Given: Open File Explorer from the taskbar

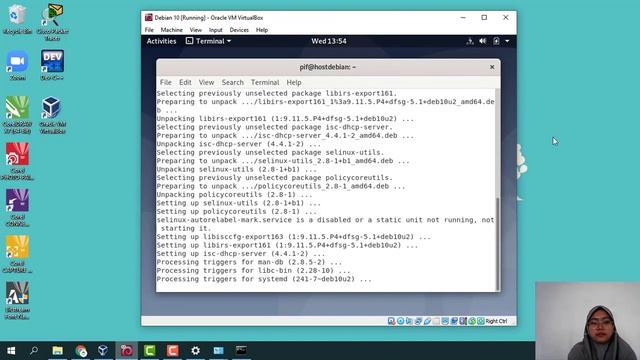Looking at the screenshot, I should (58, 351).
